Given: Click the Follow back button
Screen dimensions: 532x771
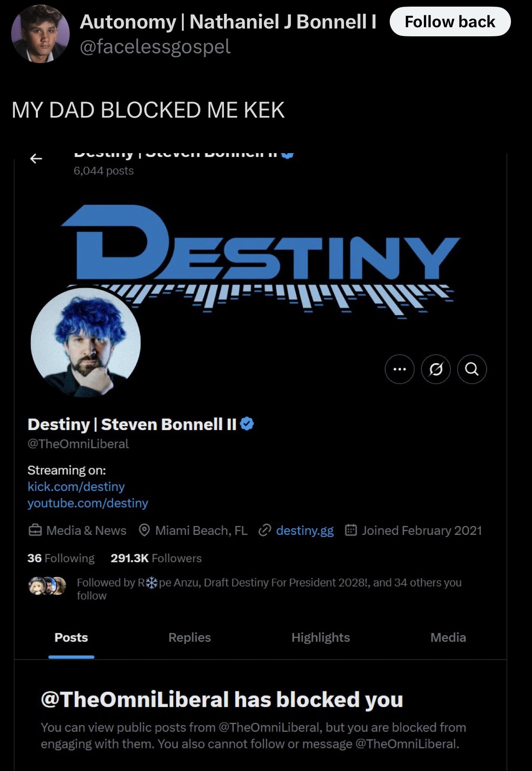Looking at the screenshot, I should 450,21.
